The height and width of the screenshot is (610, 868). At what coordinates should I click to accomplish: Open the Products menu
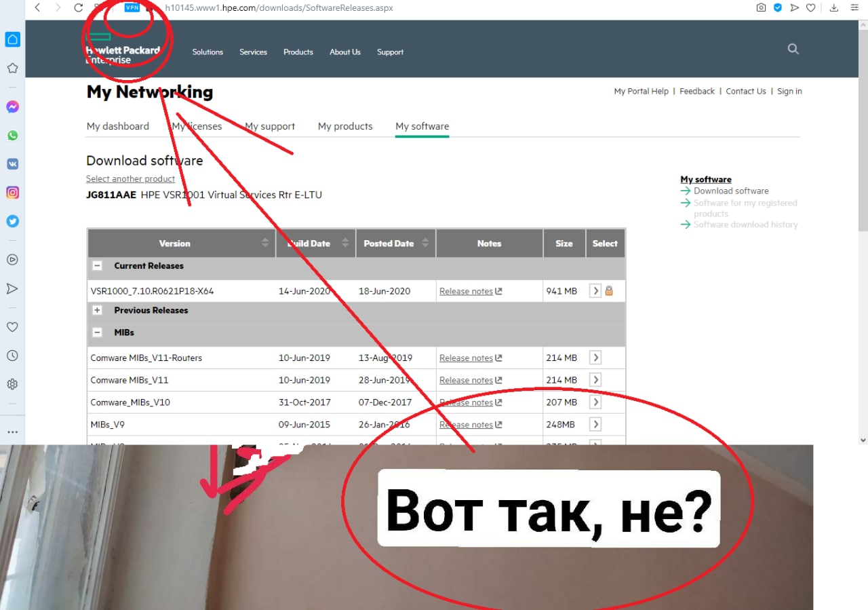298,52
